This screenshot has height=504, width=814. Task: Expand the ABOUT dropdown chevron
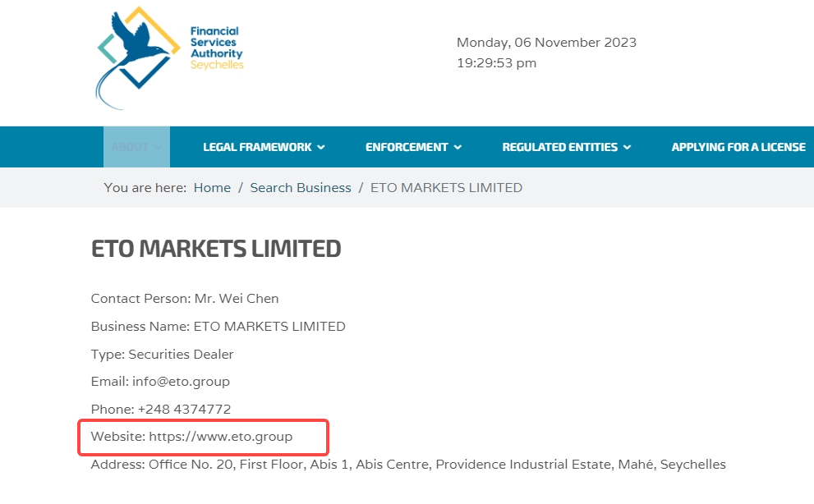(159, 148)
